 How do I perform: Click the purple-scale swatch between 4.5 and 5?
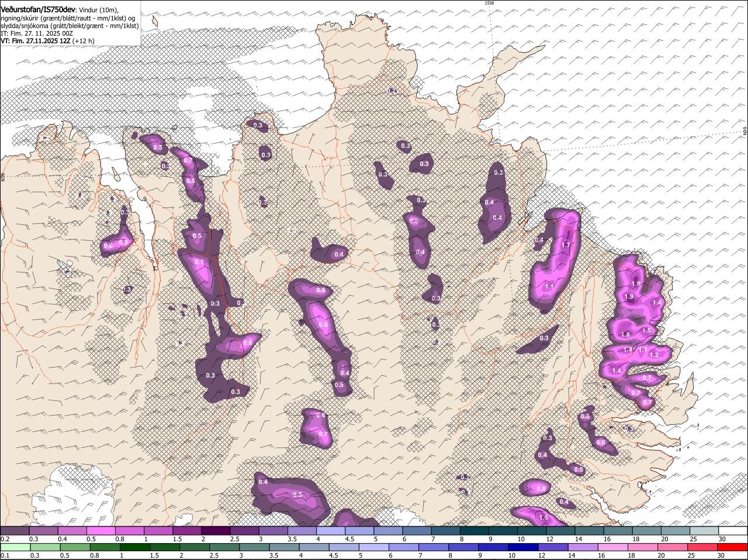[359, 531]
